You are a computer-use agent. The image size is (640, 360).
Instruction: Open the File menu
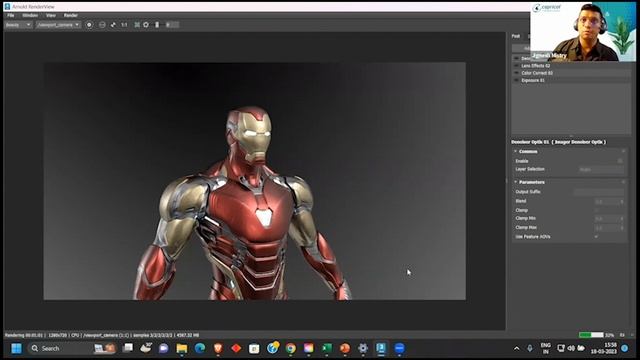(x=11, y=16)
